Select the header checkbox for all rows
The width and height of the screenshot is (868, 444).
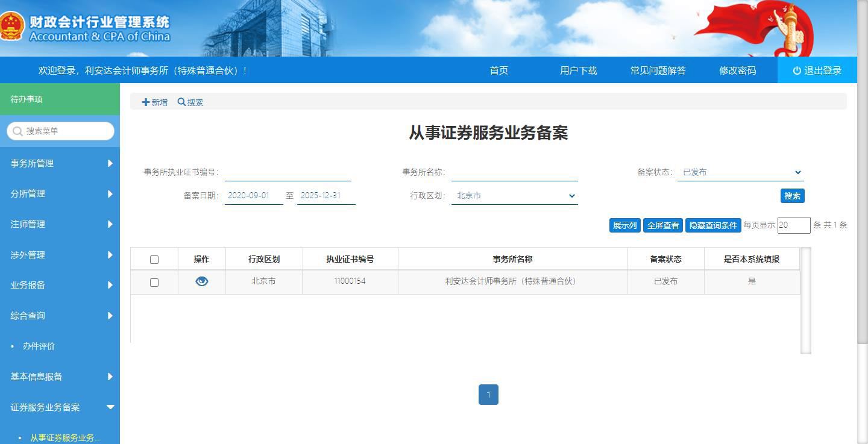154,260
